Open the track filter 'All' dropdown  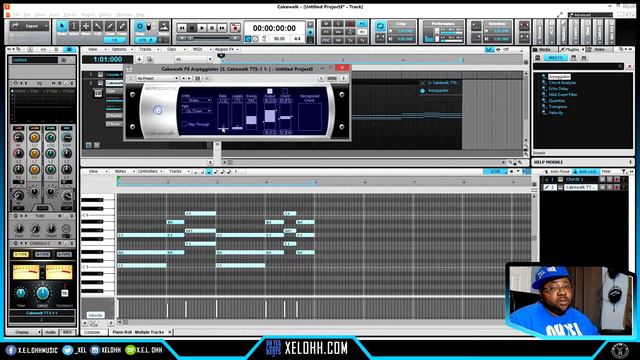tap(193, 59)
